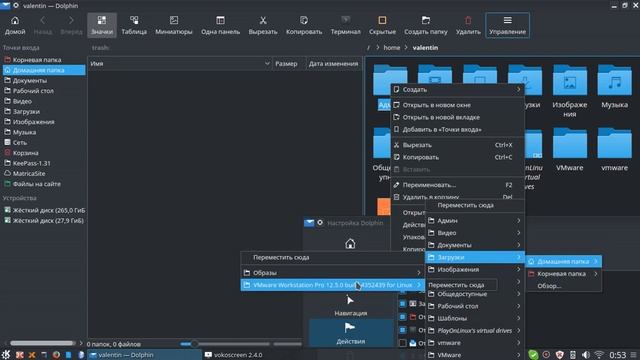Open the Терминал panel
Viewport: 640px width, 360px height.
(345, 25)
